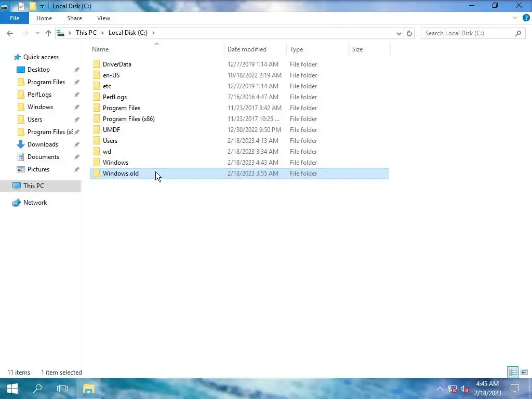The width and height of the screenshot is (532, 399).
Task: Select the wd folder icon
Action: pos(97,151)
